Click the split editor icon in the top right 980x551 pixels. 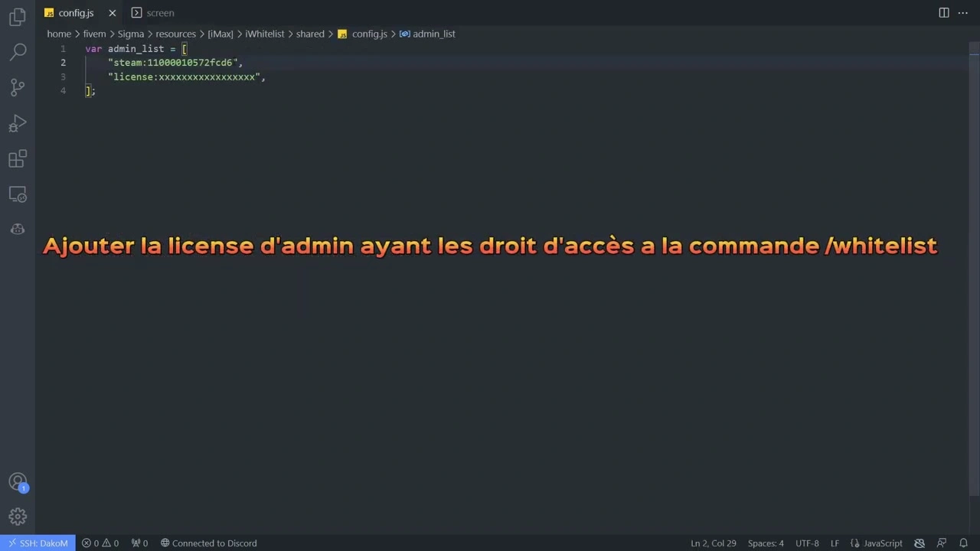943,12
